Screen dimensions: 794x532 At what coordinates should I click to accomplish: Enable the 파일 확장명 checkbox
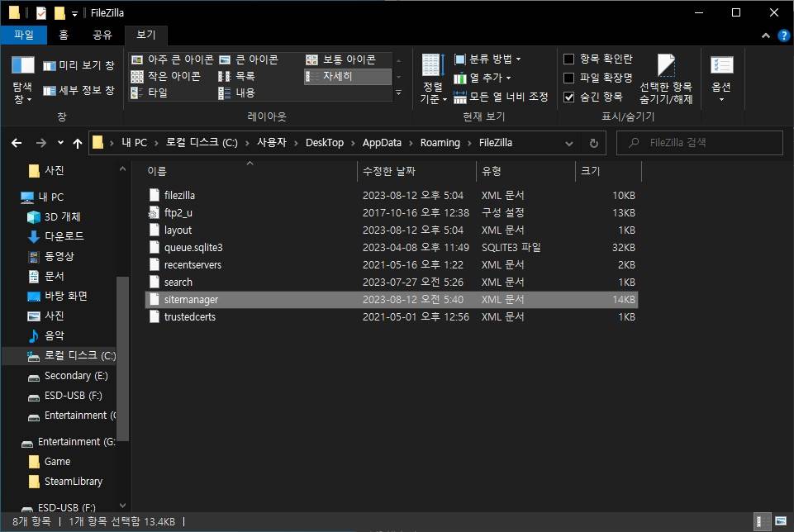point(569,78)
